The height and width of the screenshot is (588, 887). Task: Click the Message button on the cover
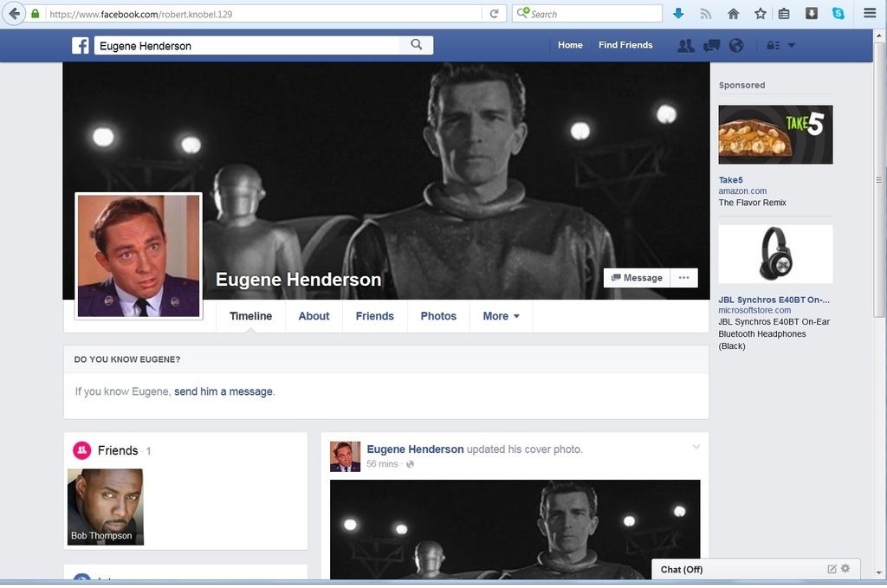[x=637, y=278]
